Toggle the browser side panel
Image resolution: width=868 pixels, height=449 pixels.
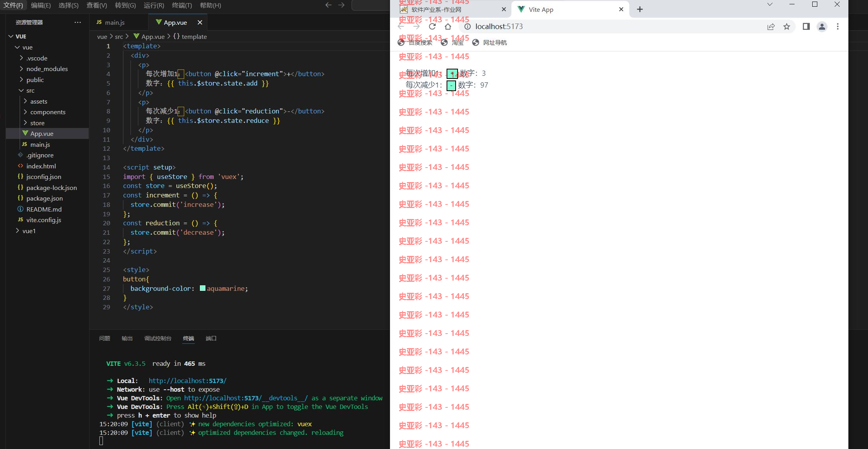pos(806,26)
